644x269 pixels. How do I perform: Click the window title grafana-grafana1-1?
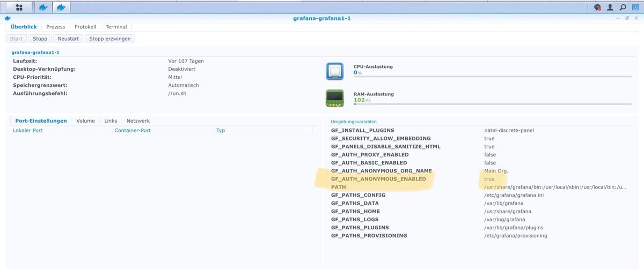coord(322,18)
